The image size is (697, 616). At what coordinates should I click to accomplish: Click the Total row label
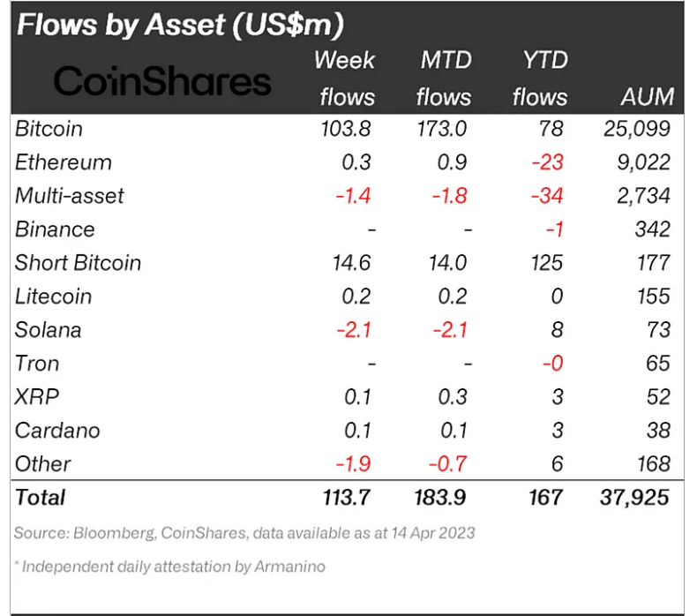pos(41,497)
